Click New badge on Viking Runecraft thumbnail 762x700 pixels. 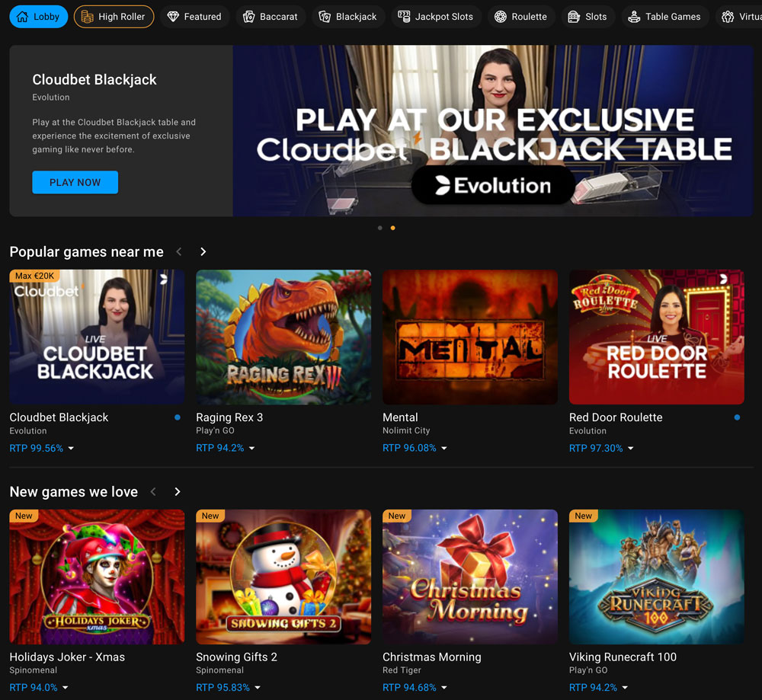click(x=584, y=516)
